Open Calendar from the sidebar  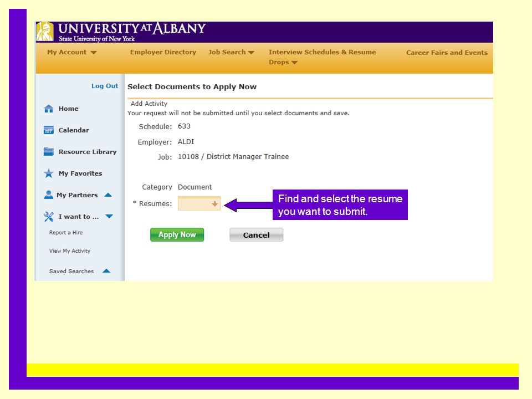(x=74, y=130)
